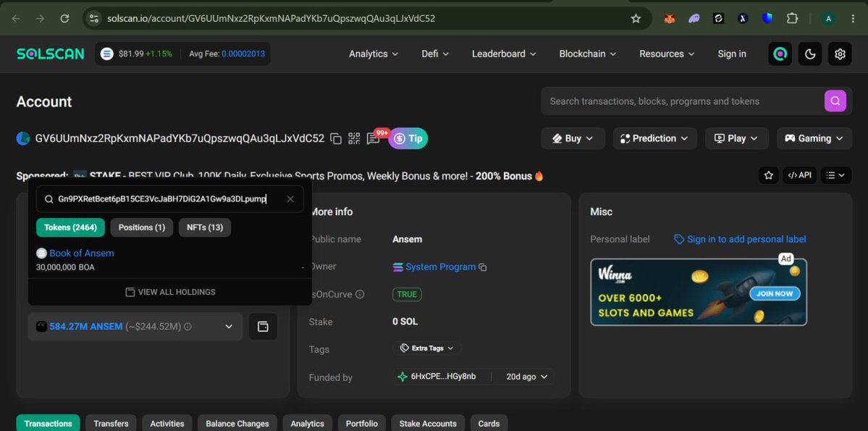Viewport: 868px width, 431px height.
Task: Click the info icon next to ~$244.52M
Action: click(187, 327)
